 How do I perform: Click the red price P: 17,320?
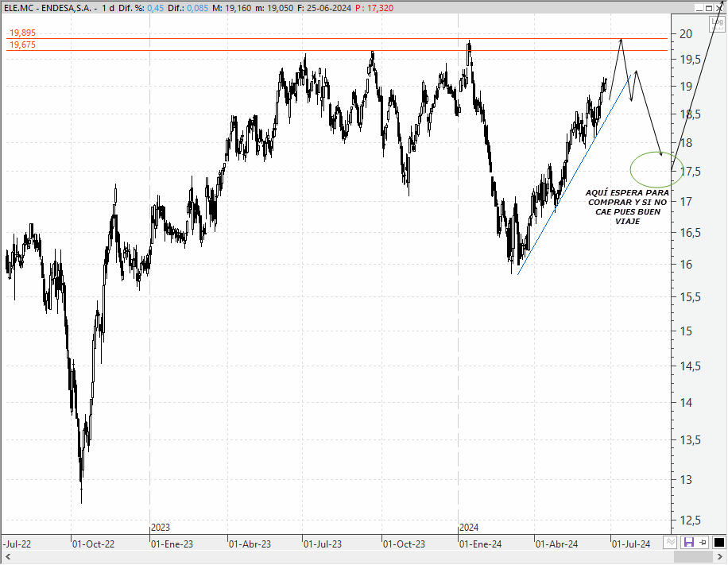(374, 8)
